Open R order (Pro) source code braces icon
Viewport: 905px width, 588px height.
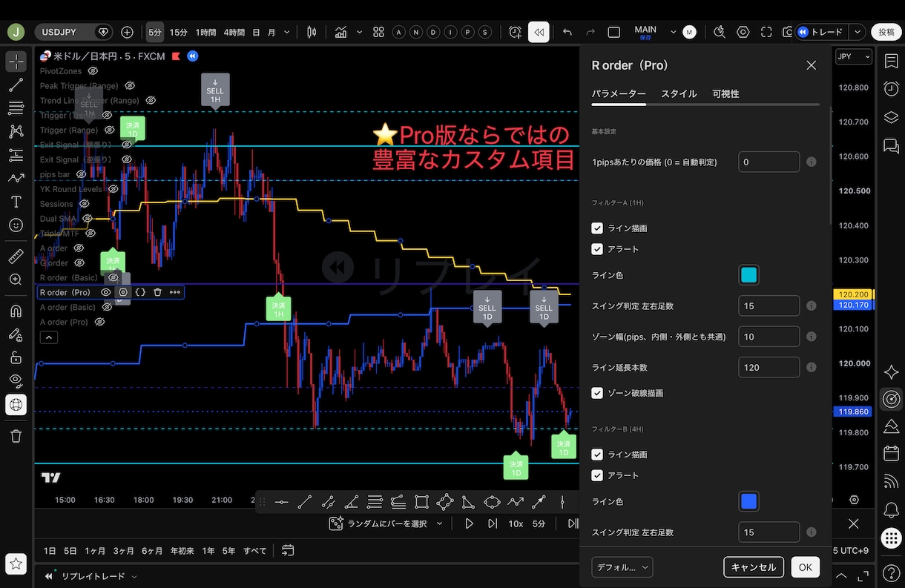coord(140,292)
